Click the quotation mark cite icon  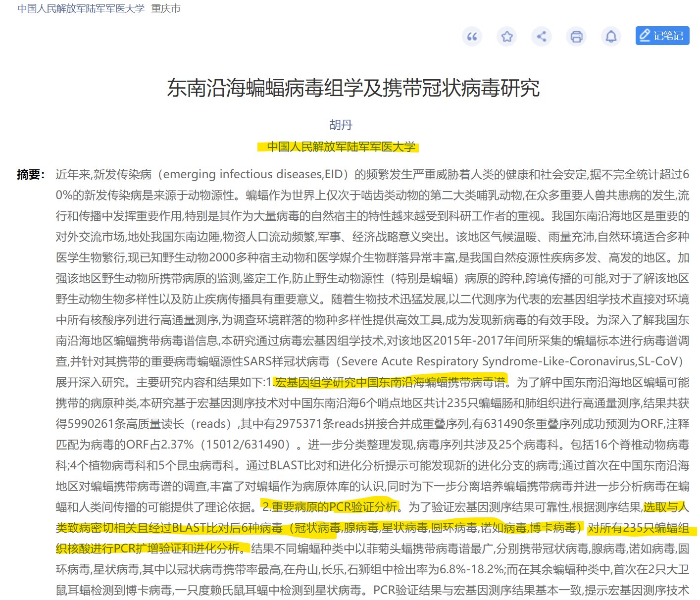tap(472, 36)
